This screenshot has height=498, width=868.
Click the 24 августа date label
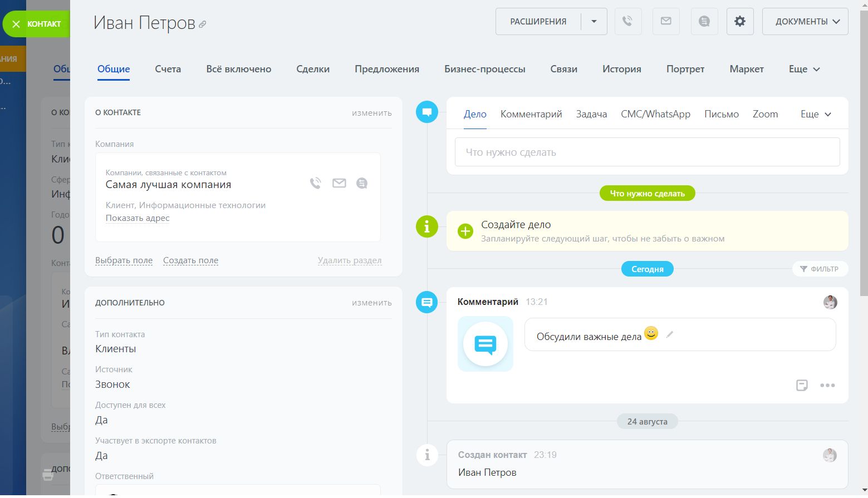point(648,421)
